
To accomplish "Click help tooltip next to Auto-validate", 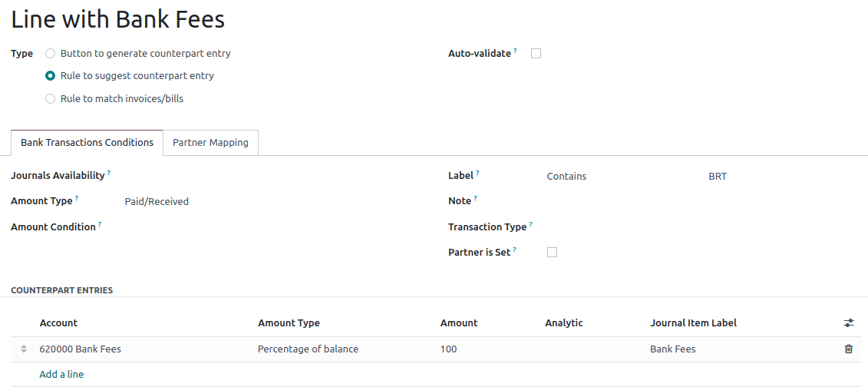I will tap(516, 51).
